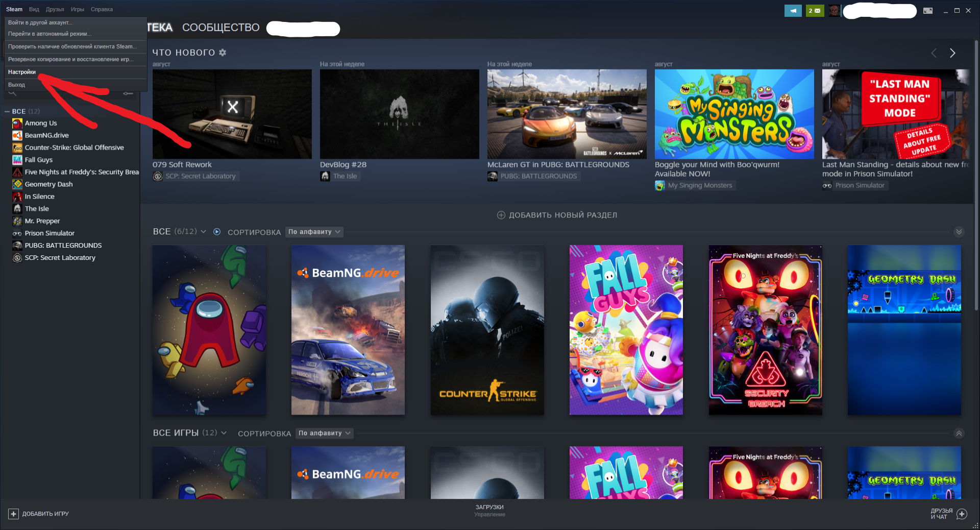This screenshot has height=530, width=980.
Task: Open Fall Guys cover in ВСЕ (6/12) shelf
Action: (626, 330)
